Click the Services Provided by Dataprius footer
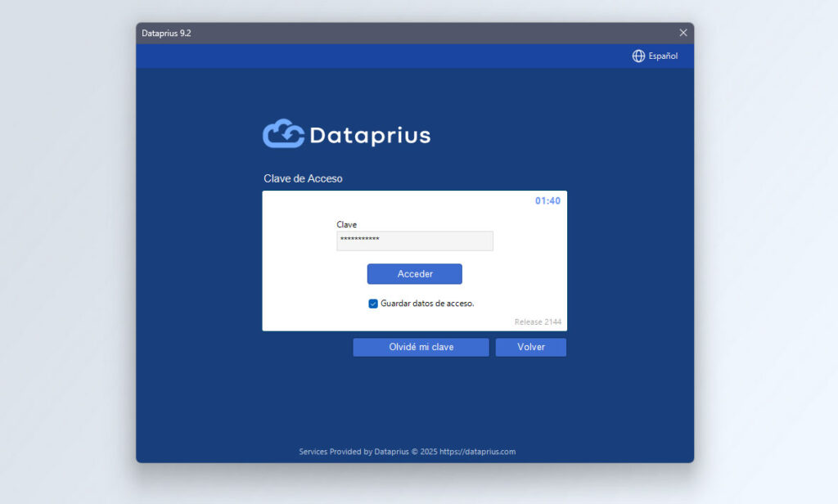This screenshot has height=504, width=838. 408,452
